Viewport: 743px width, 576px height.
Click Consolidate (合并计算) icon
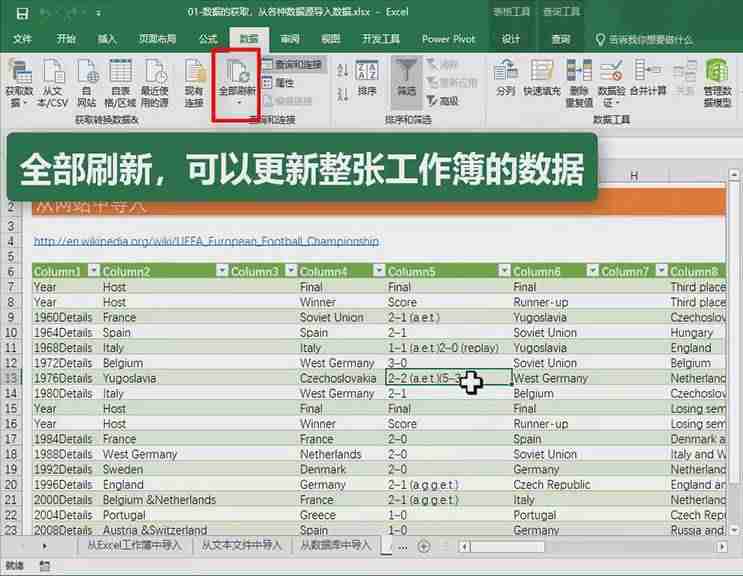point(648,78)
